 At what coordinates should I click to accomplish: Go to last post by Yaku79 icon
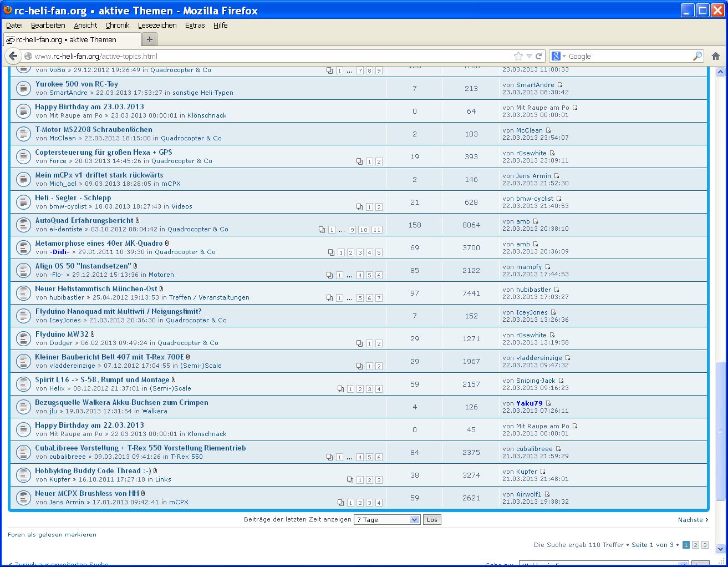pos(548,403)
